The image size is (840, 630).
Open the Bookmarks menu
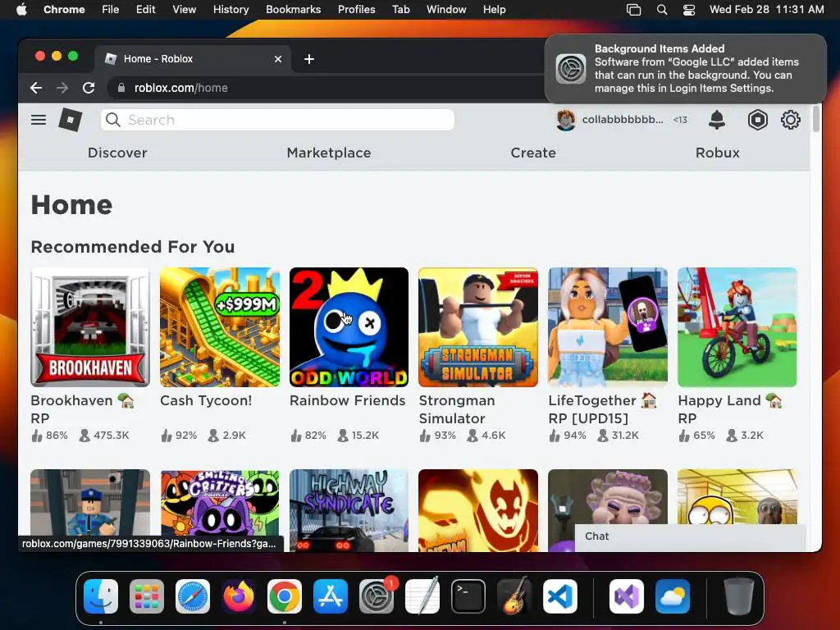pos(294,10)
